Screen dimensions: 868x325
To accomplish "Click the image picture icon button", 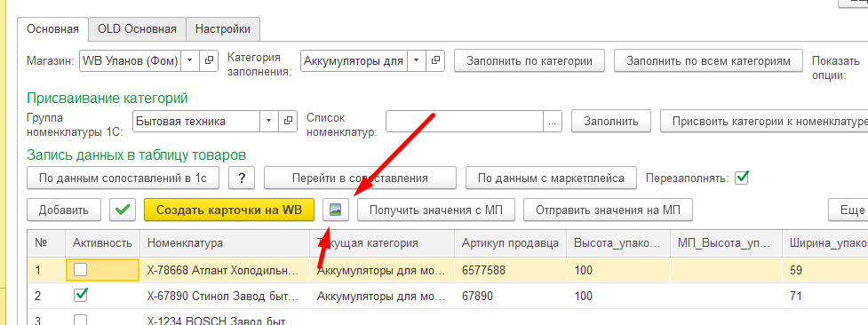I will pyautogui.click(x=336, y=210).
